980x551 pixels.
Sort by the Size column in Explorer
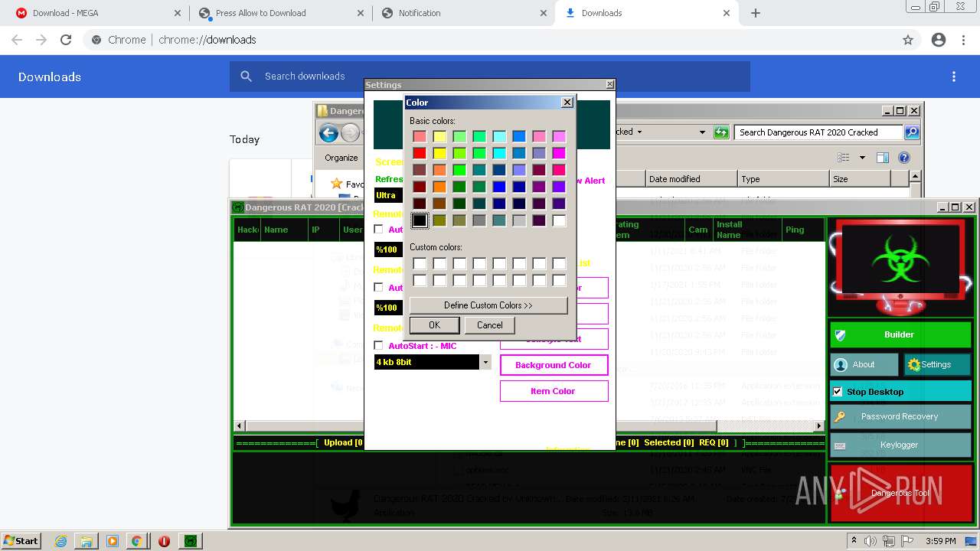(x=860, y=179)
